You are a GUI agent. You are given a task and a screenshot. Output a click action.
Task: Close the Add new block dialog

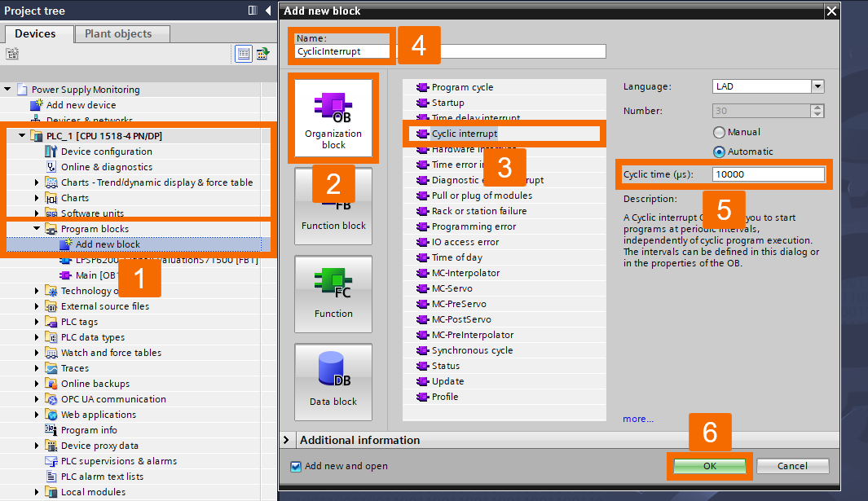pos(831,11)
